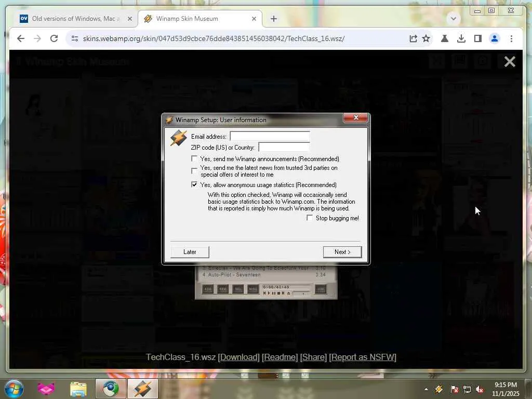Close the Old versions of Windows tab

click(x=129, y=19)
